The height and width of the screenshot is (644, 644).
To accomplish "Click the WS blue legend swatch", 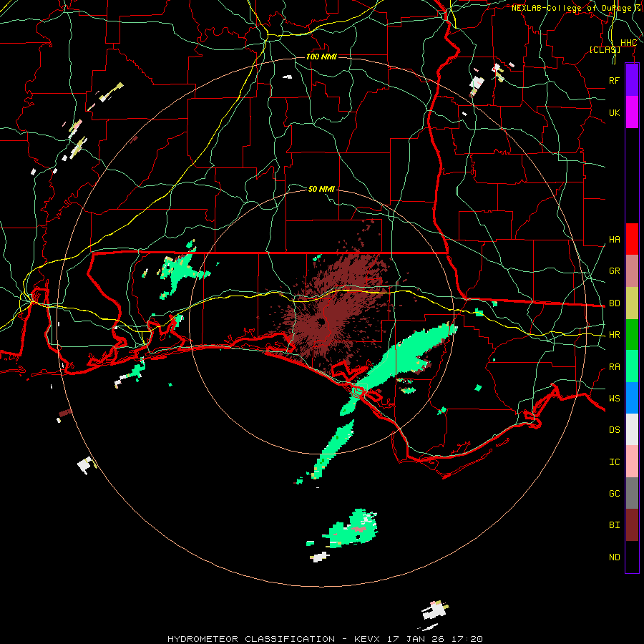I will [x=632, y=398].
